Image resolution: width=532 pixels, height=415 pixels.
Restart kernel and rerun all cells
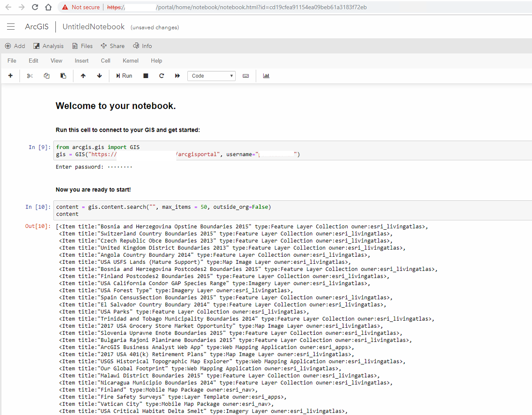[x=178, y=76]
